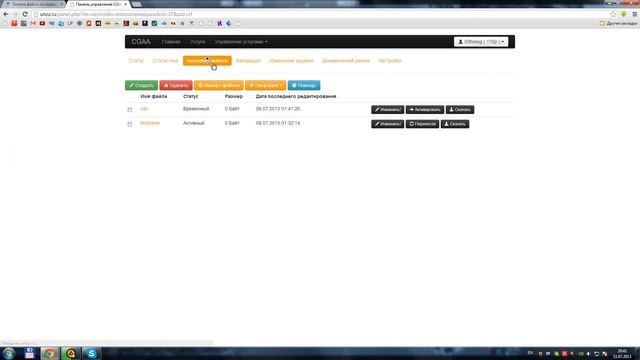Open the file name link of the Временный row
Viewport: 640px width, 360px height.
click(144, 109)
